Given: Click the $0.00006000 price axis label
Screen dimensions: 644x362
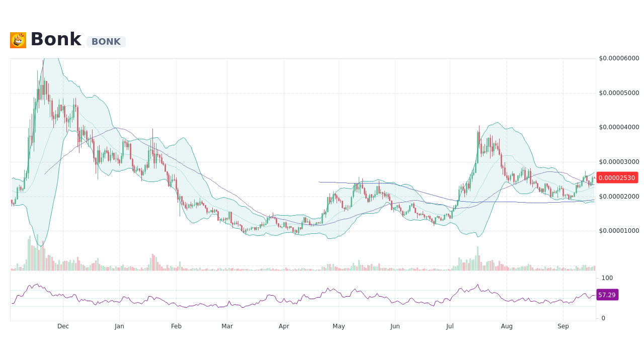Looking at the screenshot, I should (x=618, y=58).
